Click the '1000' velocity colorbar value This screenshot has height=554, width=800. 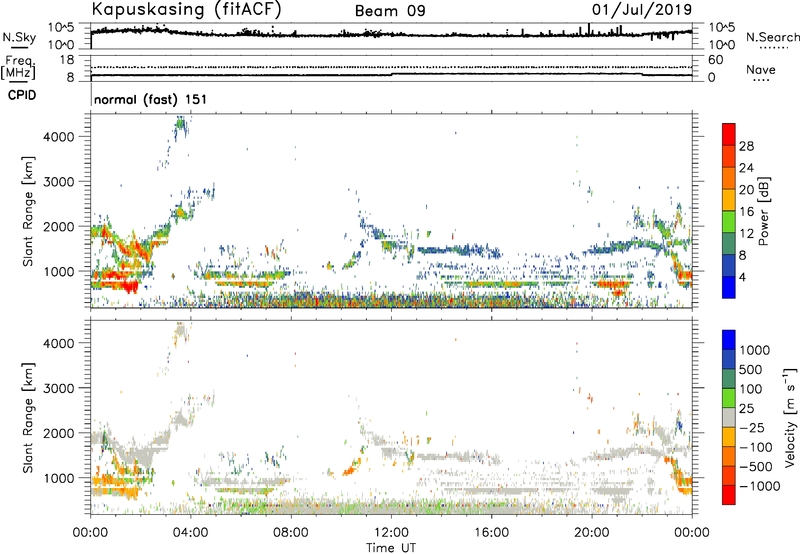755,350
